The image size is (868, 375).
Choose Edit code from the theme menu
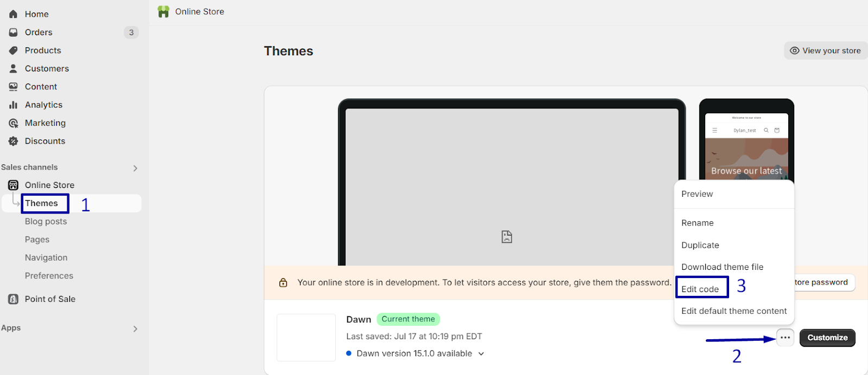[701, 289]
